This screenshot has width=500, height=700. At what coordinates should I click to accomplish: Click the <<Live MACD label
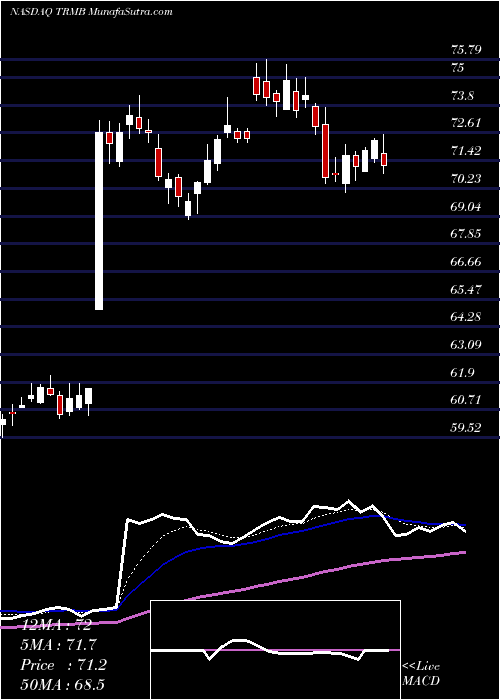tap(421, 674)
